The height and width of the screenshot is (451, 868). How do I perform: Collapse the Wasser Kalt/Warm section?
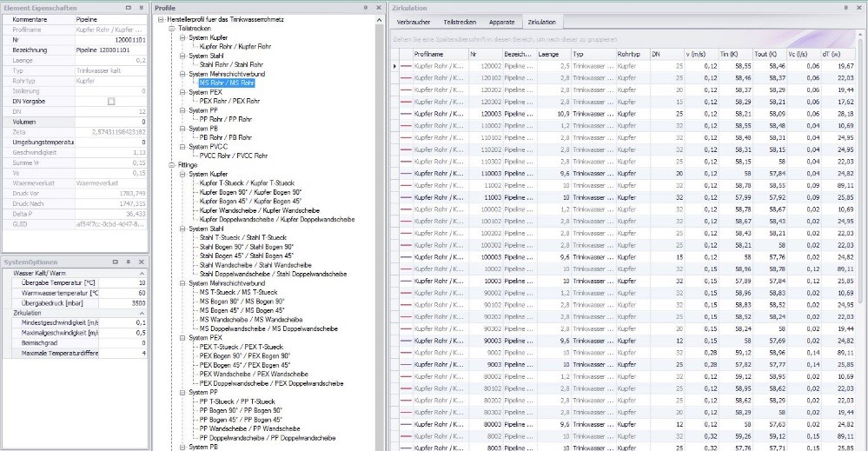tap(142, 274)
